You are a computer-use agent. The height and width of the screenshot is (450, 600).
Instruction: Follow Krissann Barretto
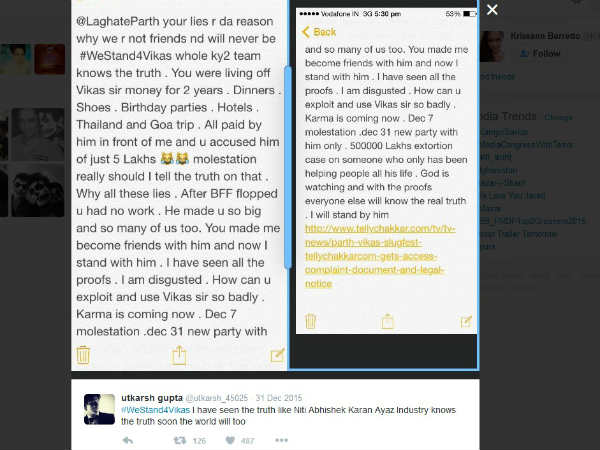[540, 53]
